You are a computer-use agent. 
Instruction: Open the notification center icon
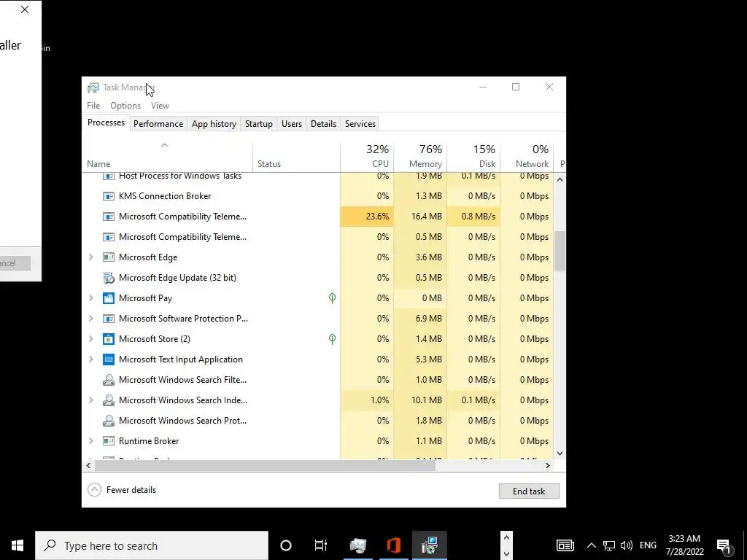724,546
